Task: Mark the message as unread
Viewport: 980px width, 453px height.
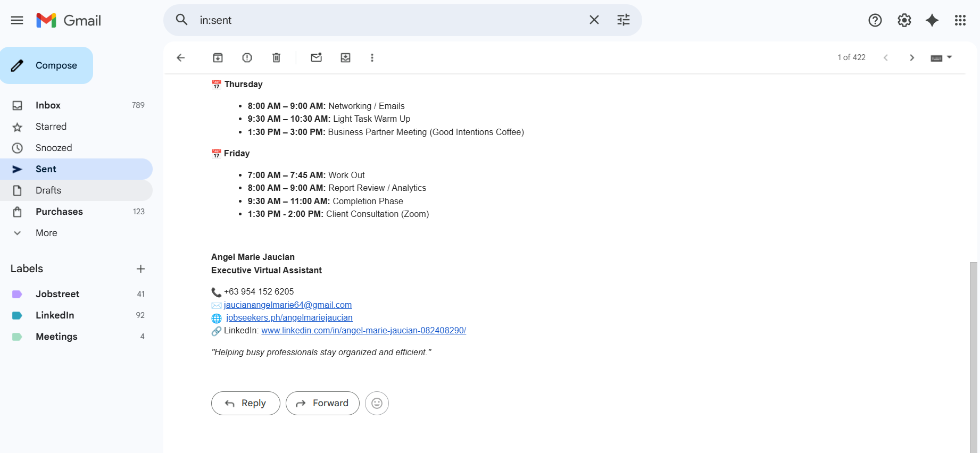Action: coord(317,57)
